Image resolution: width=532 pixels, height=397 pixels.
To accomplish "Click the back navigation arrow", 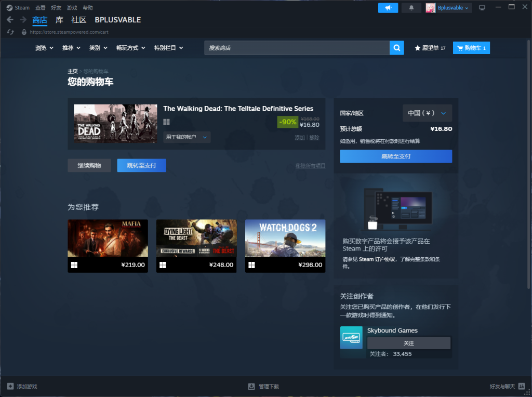I will (10, 19).
